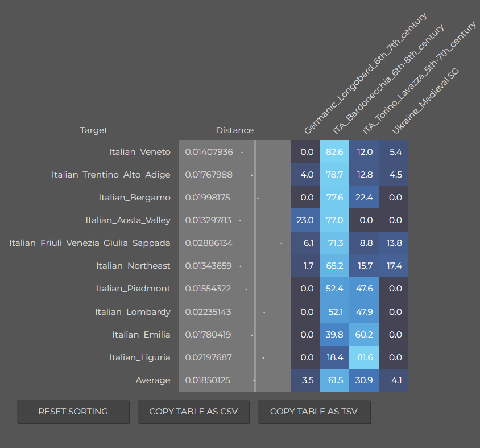Select the 17.4 Ukraine cell for Italian_Northeast
480x448 pixels.
click(394, 266)
